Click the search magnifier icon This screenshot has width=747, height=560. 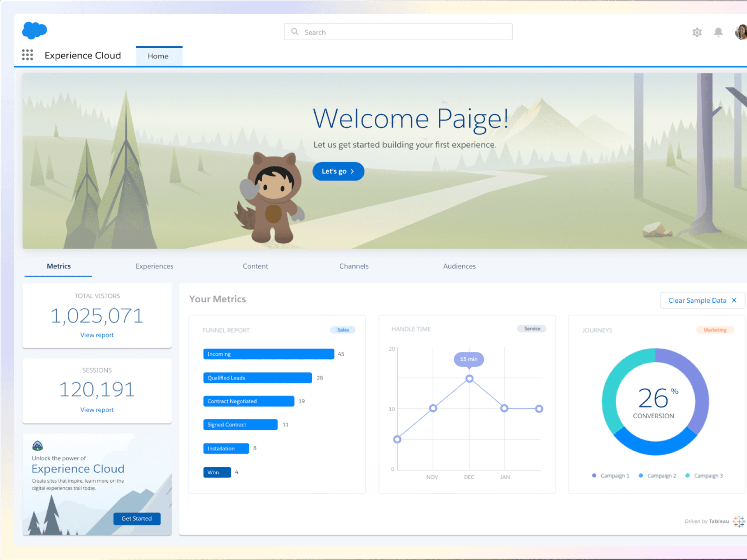point(294,32)
